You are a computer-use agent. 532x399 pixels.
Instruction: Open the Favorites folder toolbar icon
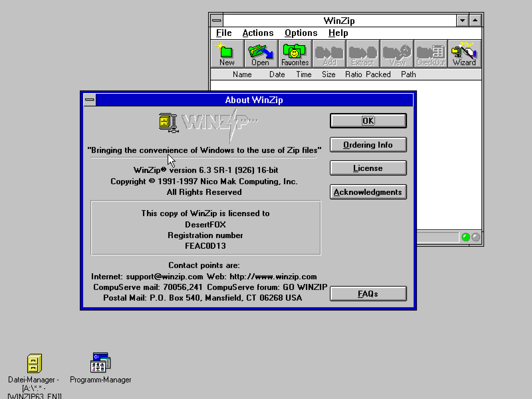click(295, 54)
